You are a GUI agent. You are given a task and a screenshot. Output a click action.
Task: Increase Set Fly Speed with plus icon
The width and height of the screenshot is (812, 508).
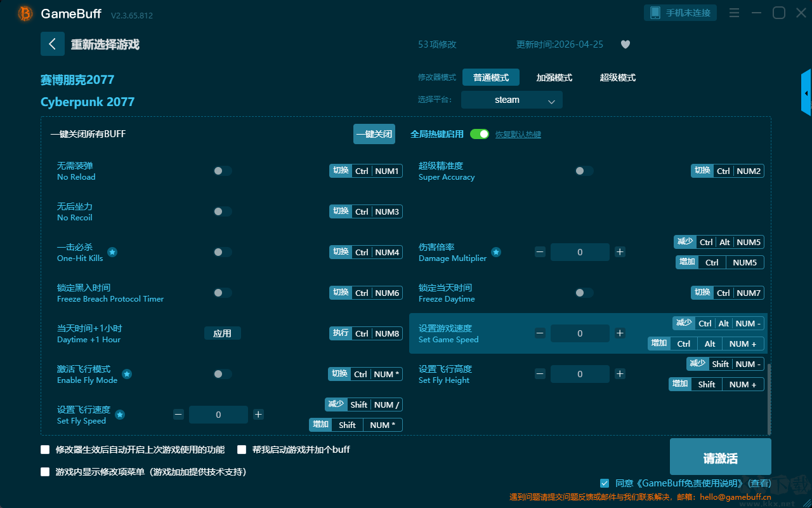coord(258,415)
